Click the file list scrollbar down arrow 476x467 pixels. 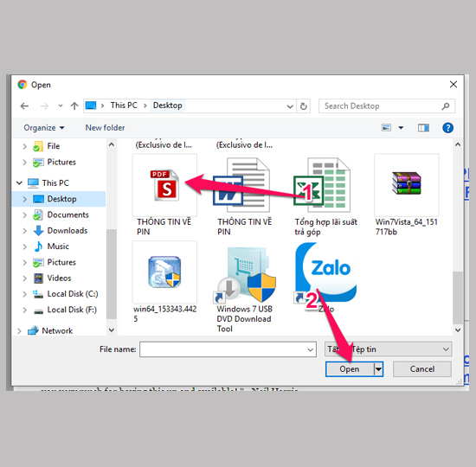pyautogui.click(x=458, y=329)
